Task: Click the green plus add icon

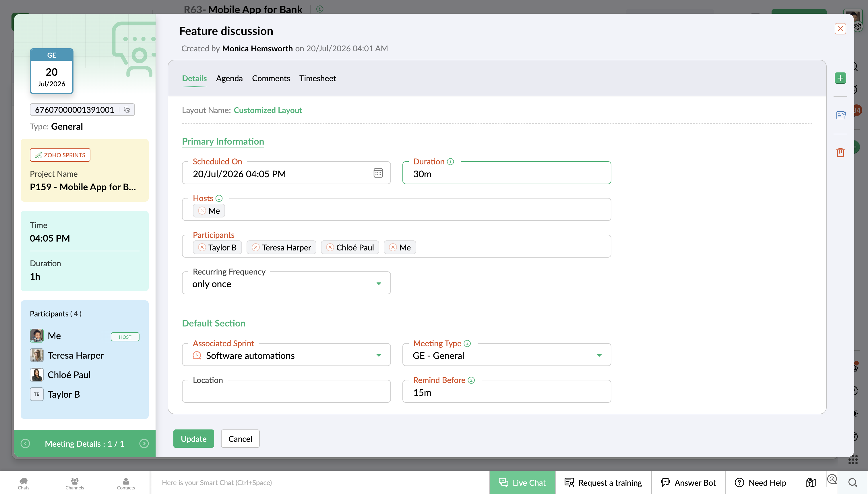Action: point(840,78)
